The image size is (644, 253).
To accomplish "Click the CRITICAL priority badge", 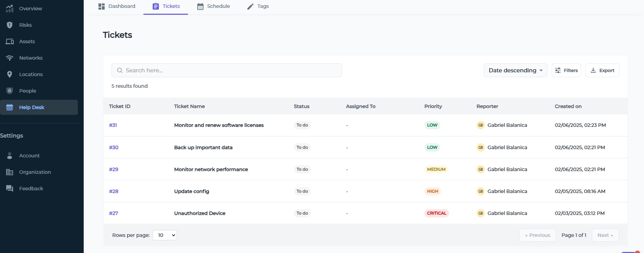I will pyautogui.click(x=436, y=213).
